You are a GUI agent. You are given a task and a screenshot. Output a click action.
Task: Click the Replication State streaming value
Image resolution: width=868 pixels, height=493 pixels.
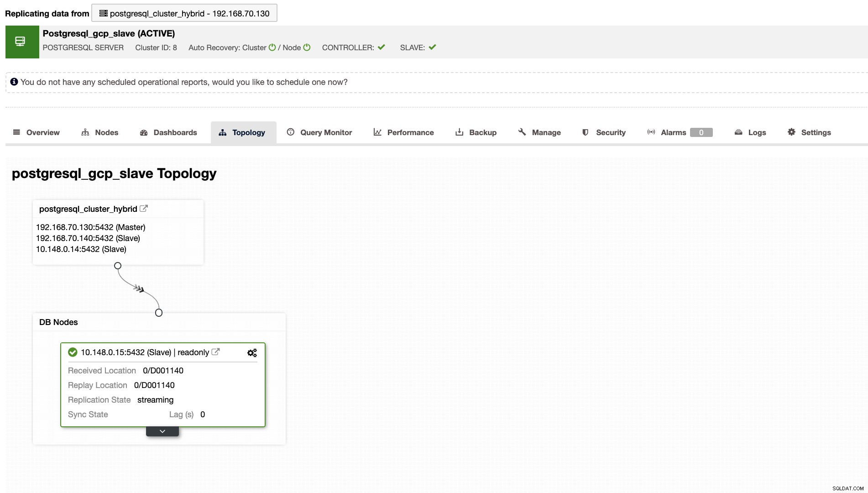155,400
